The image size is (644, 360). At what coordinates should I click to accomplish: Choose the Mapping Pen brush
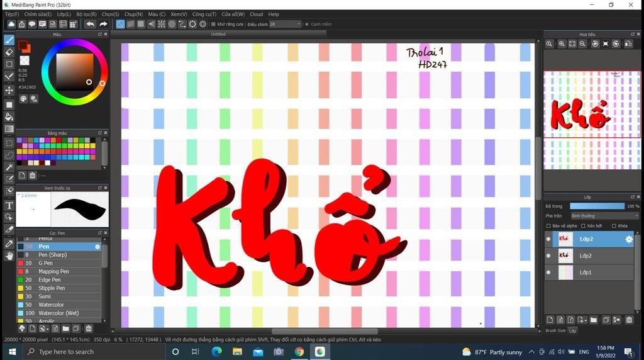[x=59, y=271]
